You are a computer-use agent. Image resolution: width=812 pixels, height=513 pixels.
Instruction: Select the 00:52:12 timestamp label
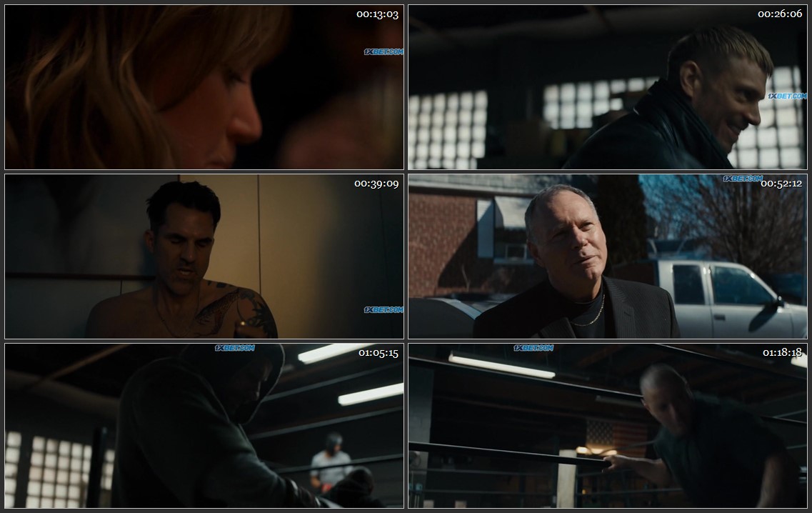(781, 184)
